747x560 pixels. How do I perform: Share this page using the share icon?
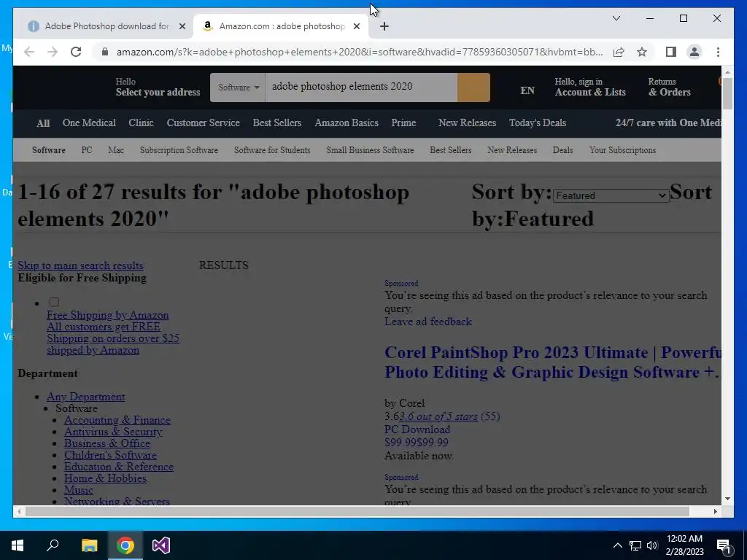pos(619,52)
